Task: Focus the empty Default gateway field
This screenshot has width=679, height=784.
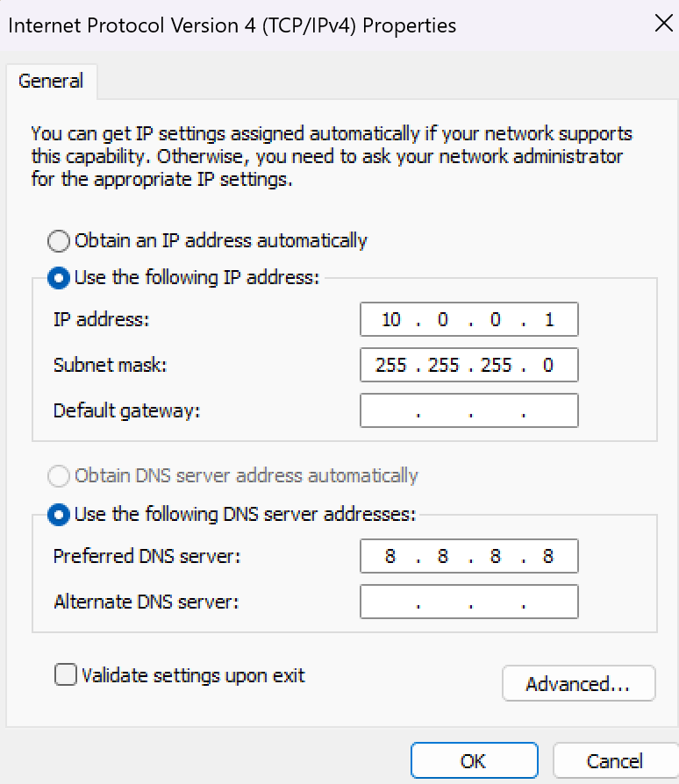Action: coord(469,410)
